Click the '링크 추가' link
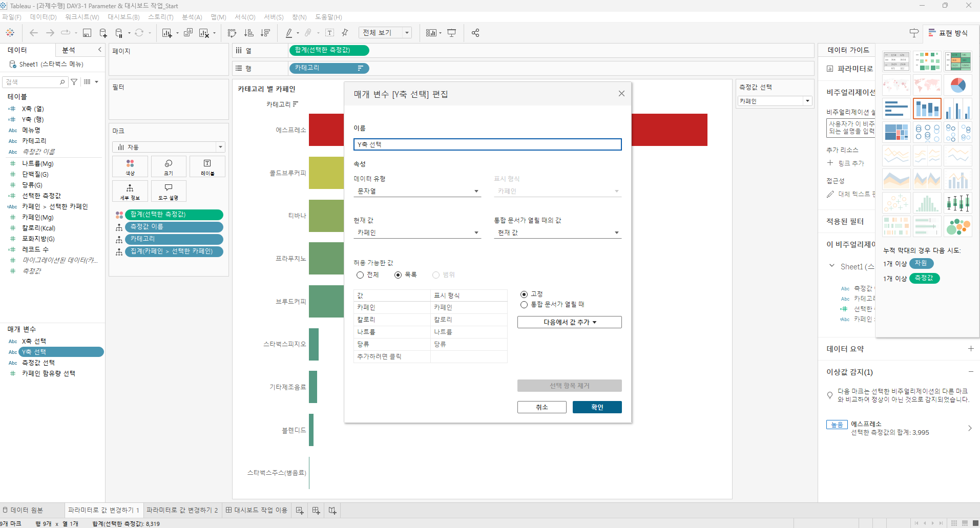Viewport: 980px width, 528px height. [x=851, y=163]
